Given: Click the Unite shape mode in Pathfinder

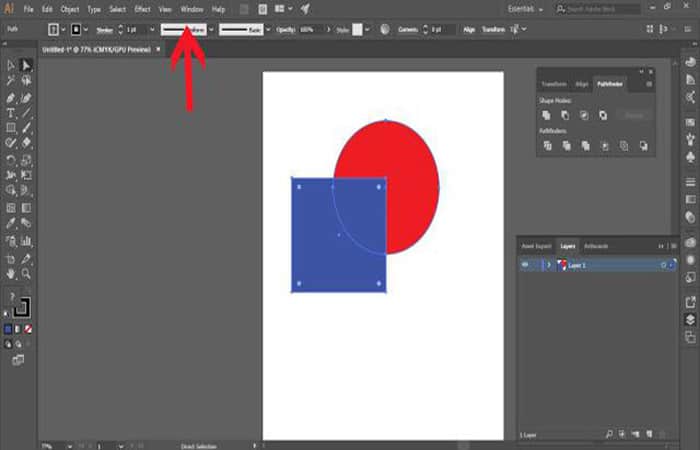Looking at the screenshot, I should click(546, 115).
